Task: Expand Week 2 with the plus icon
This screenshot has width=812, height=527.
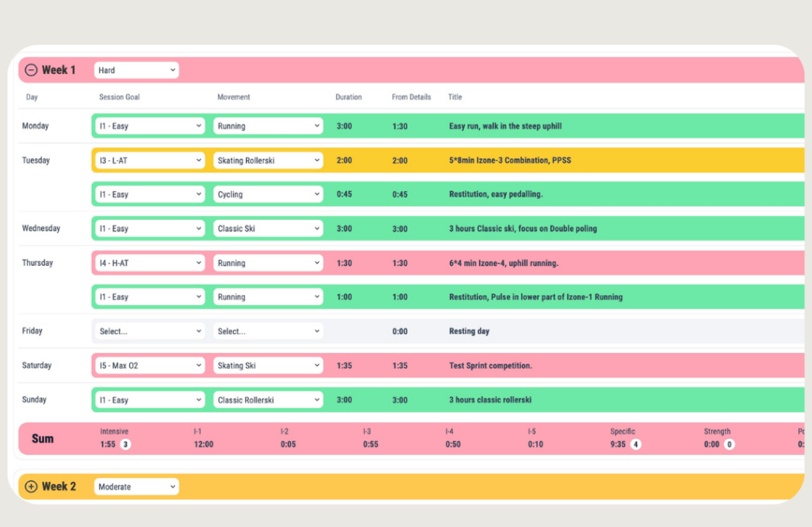Action: [31, 487]
